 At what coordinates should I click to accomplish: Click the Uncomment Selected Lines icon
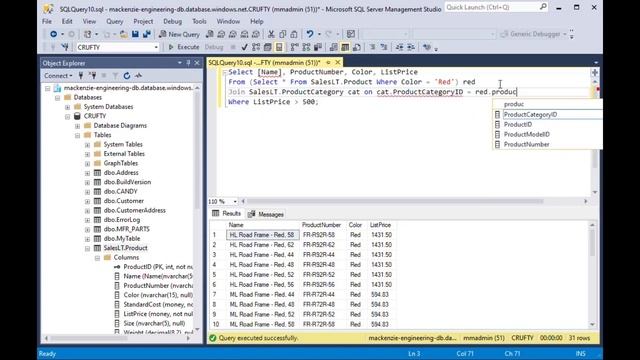pos(384,47)
